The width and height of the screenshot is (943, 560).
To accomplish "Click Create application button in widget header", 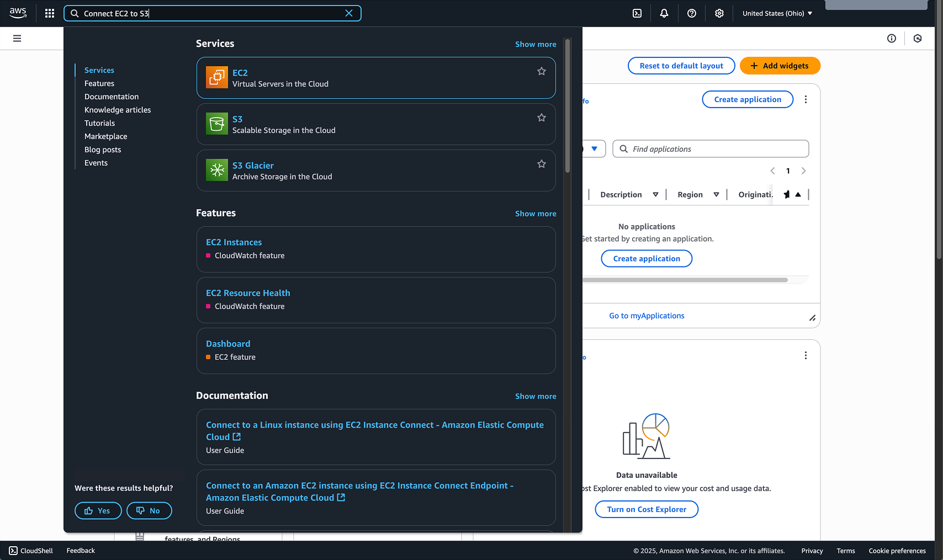I will click(x=748, y=99).
